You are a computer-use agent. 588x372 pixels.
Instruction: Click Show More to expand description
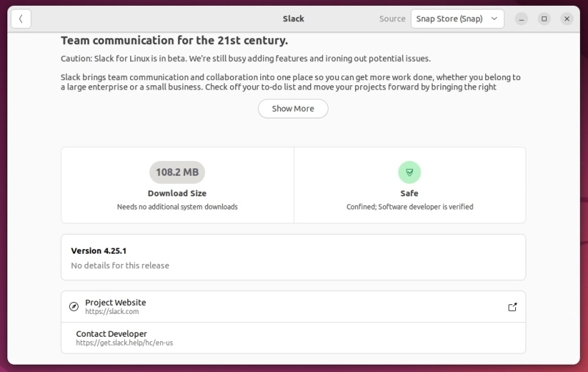point(293,109)
